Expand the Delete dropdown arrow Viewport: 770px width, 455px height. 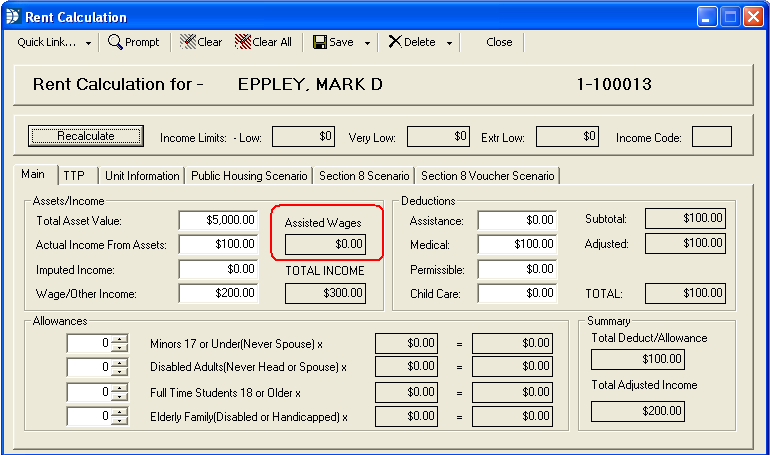[449, 43]
